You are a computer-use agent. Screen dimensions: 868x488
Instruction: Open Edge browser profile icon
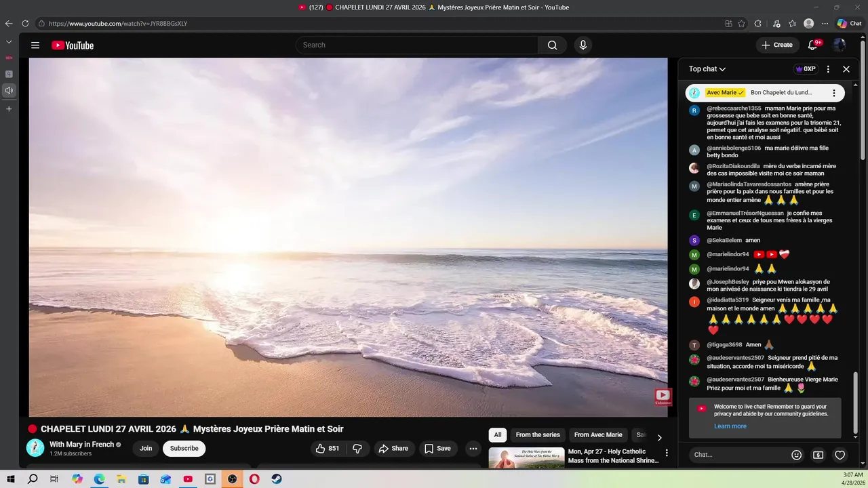coord(808,23)
